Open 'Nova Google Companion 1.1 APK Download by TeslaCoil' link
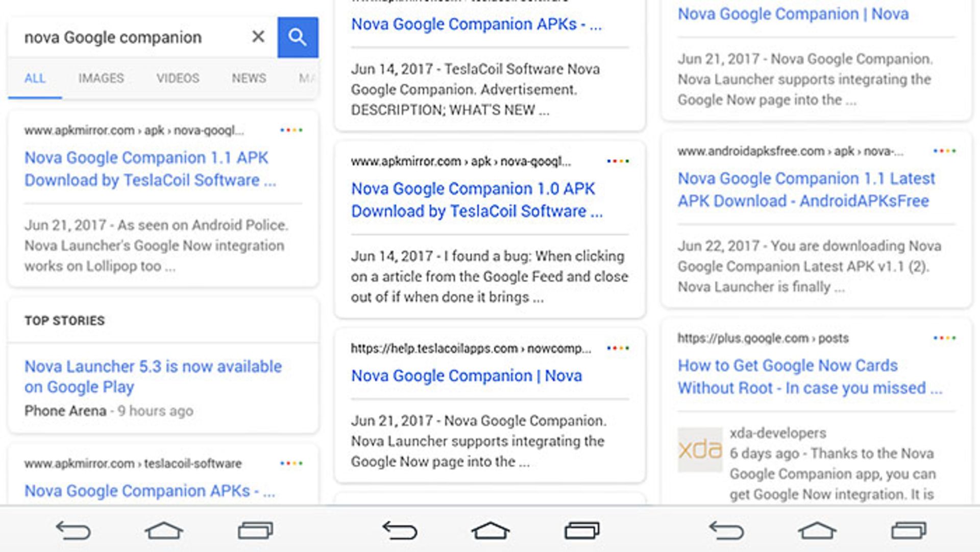The height and width of the screenshot is (552, 980). pyautogui.click(x=151, y=169)
